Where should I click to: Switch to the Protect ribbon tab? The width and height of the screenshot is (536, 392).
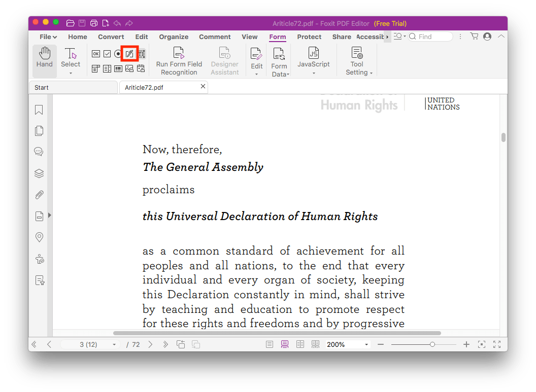309,37
